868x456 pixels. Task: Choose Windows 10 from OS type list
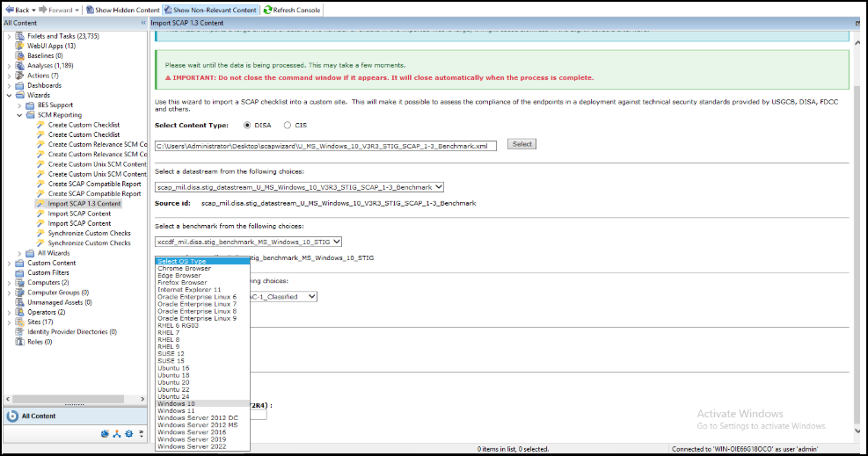pos(202,404)
